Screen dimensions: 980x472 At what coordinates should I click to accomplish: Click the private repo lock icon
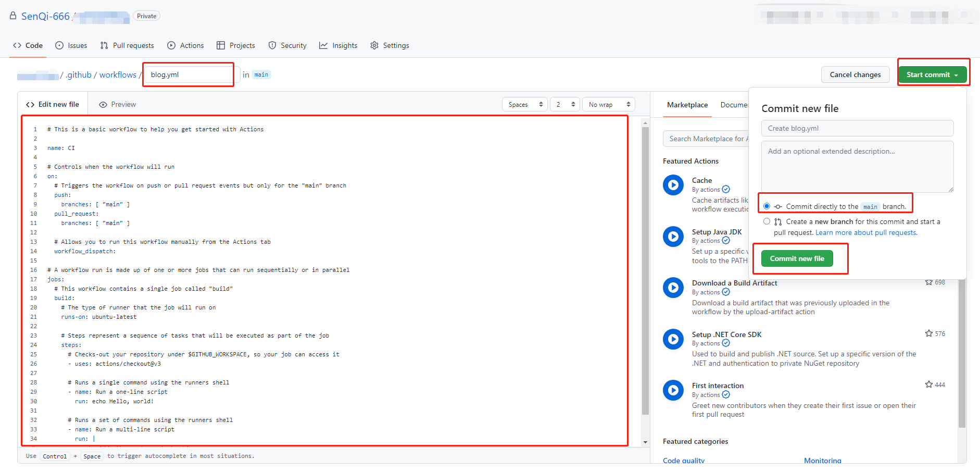[13, 16]
